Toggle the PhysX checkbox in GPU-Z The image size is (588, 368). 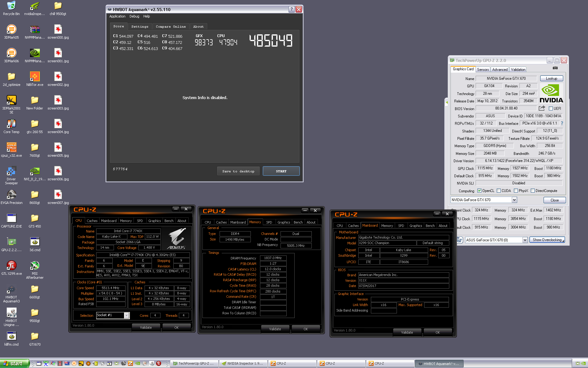[x=516, y=190]
